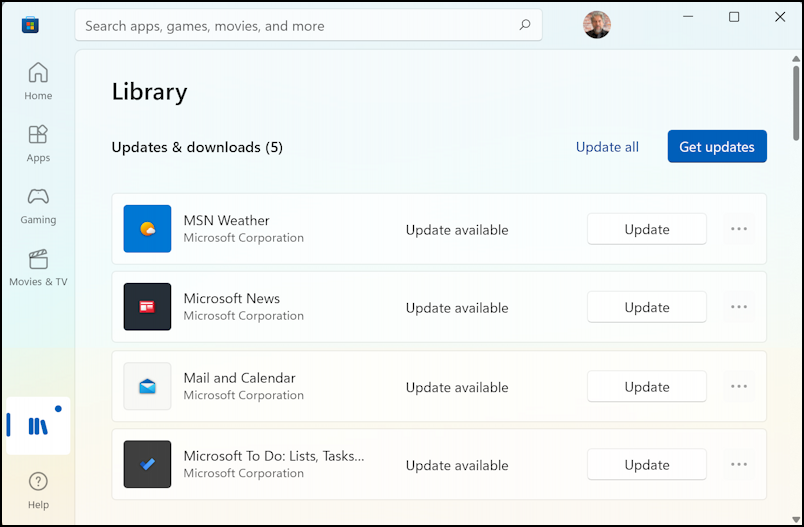This screenshot has height=527, width=804.
Task: Update the Mail and Calendar app
Action: (647, 386)
